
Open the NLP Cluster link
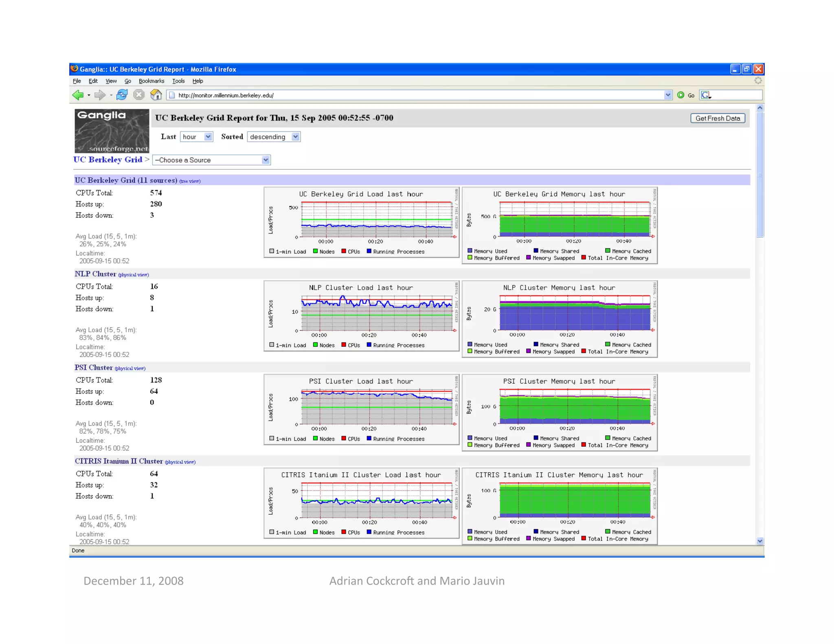pyautogui.click(x=95, y=274)
